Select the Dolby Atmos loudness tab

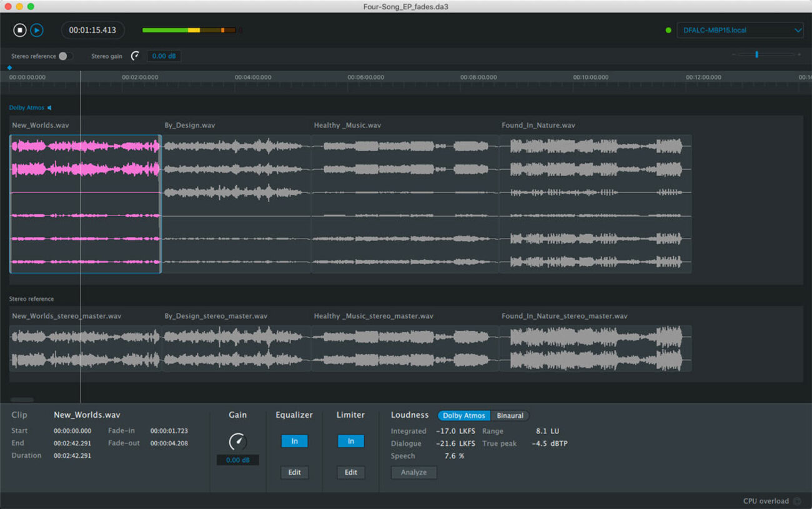[x=463, y=416]
